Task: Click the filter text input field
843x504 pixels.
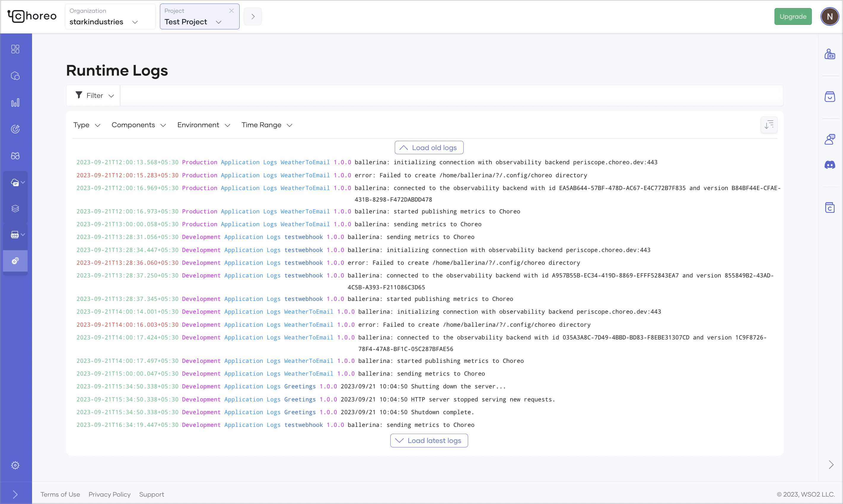Action: (451, 96)
